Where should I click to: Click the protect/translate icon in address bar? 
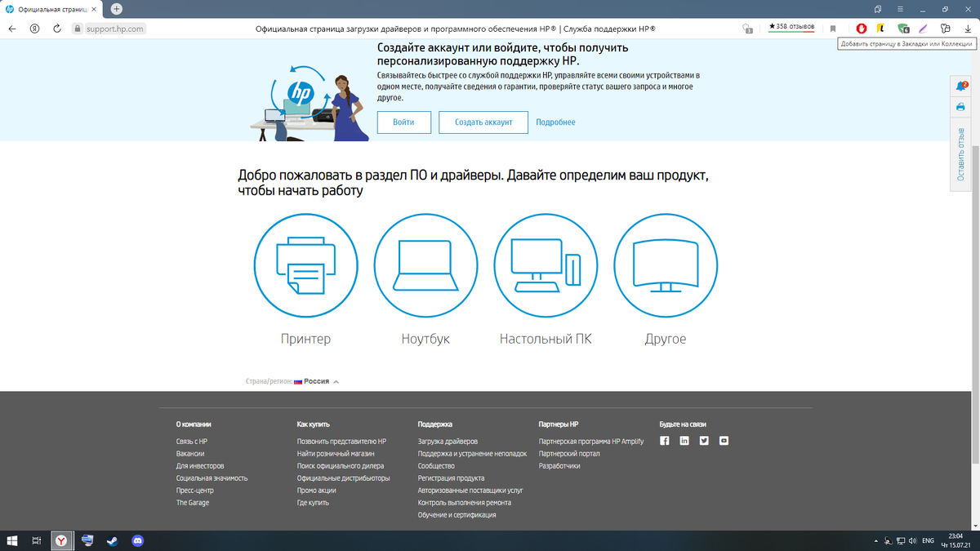click(747, 28)
